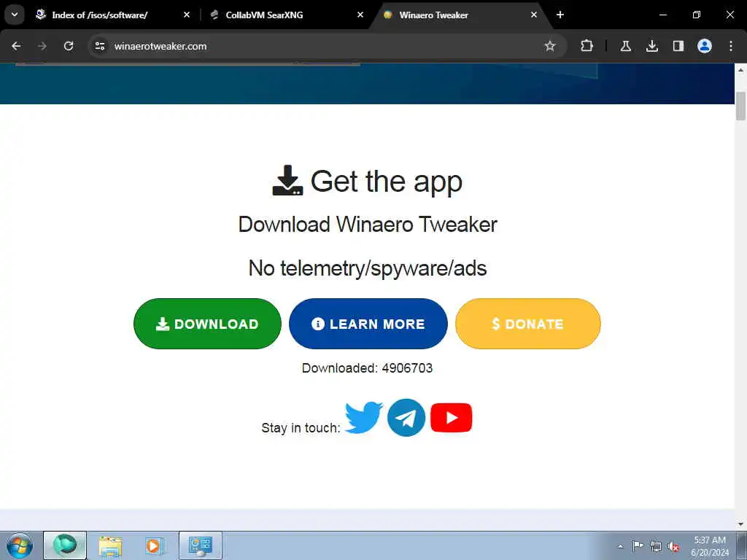View site information icon in address bar

(x=99, y=46)
